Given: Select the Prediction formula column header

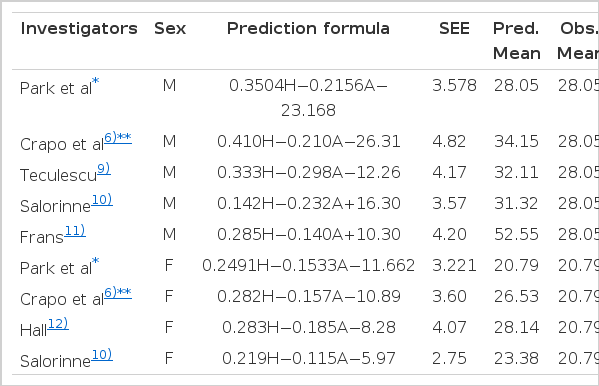Looking at the screenshot, I should pyautogui.click(x=308, y=29).
